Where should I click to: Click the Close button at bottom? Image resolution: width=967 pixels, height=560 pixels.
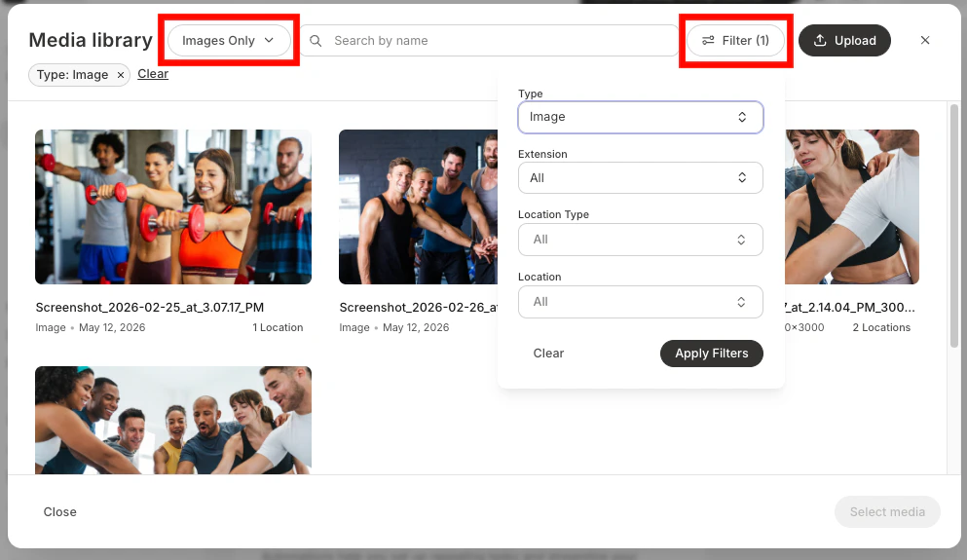(59, 512)
